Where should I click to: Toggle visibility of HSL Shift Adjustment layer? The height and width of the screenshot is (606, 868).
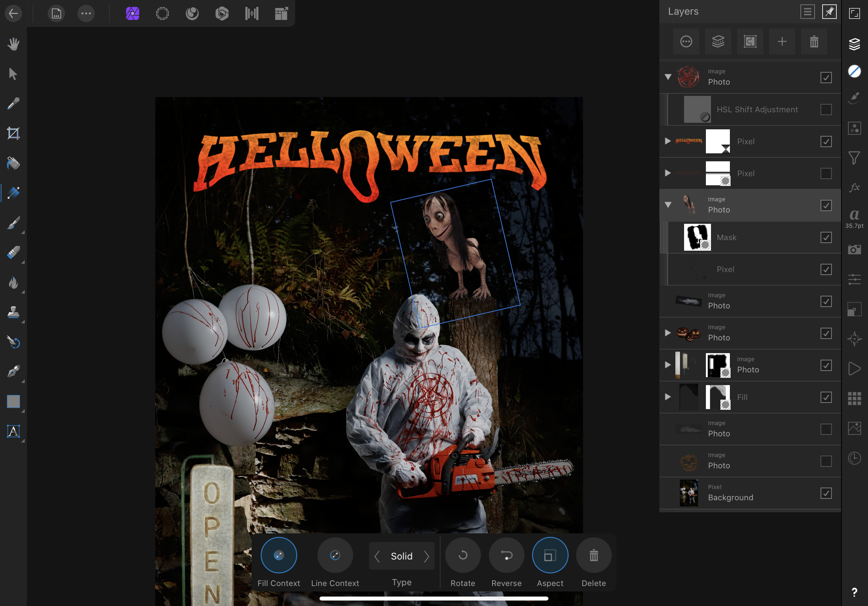pyautogui.click(x=826, y=110)
